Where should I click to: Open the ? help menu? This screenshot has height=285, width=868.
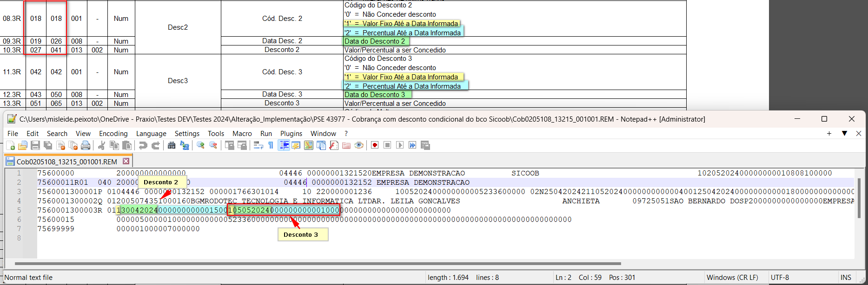[346, 134]
